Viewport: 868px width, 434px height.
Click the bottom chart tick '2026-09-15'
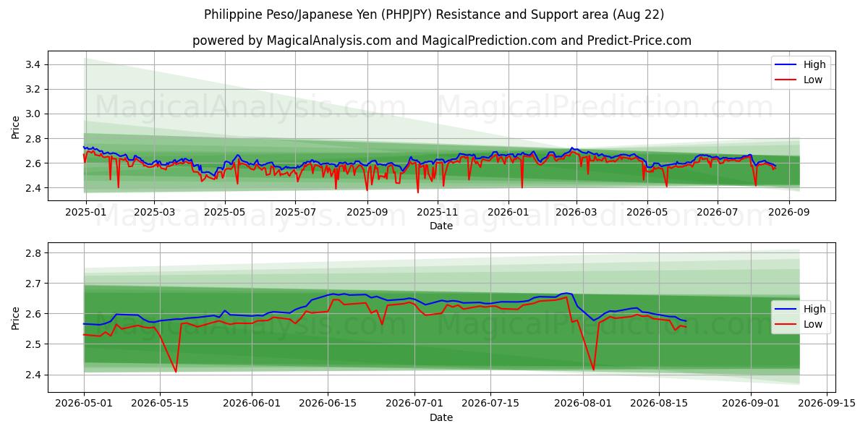coord(826,404)
